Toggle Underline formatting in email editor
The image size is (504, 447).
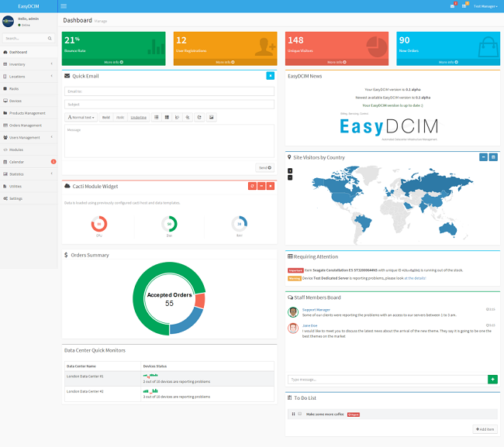[x=139, y=118]
